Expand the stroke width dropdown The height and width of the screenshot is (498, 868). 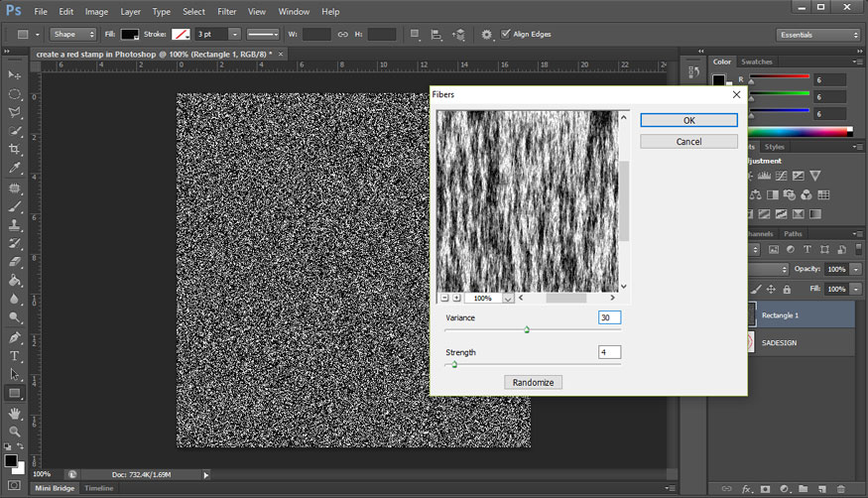235,35
